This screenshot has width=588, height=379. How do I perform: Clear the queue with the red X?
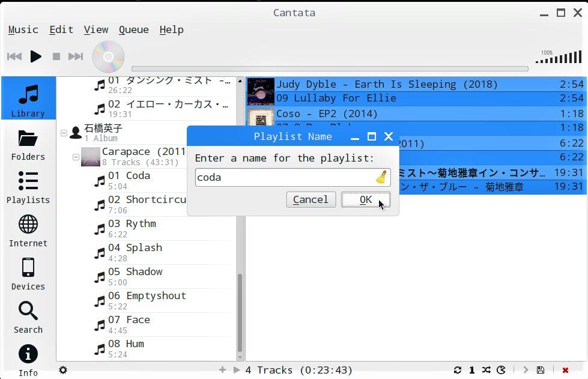[566, 371]
